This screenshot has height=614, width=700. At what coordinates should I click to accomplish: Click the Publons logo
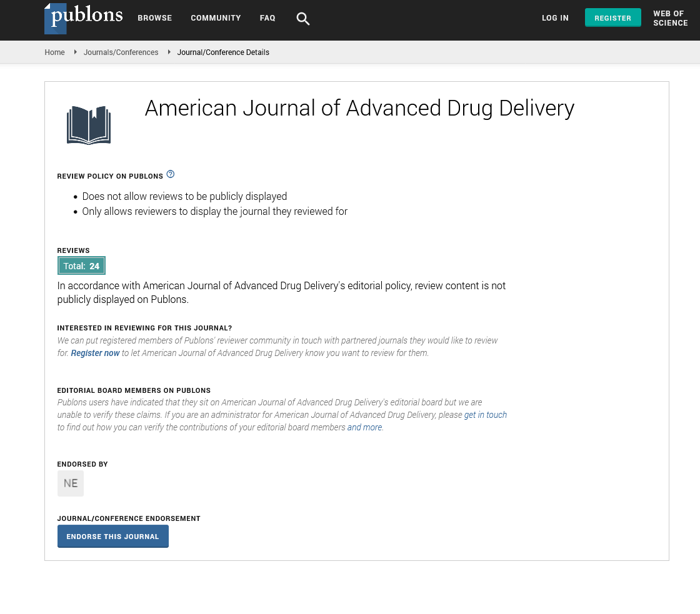[83, 18]
